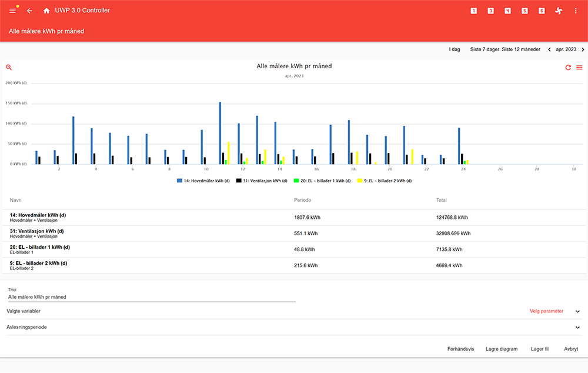Click the chart zoom magnifier icon
The image size is (588, 373).
click(x=9, y=68)
